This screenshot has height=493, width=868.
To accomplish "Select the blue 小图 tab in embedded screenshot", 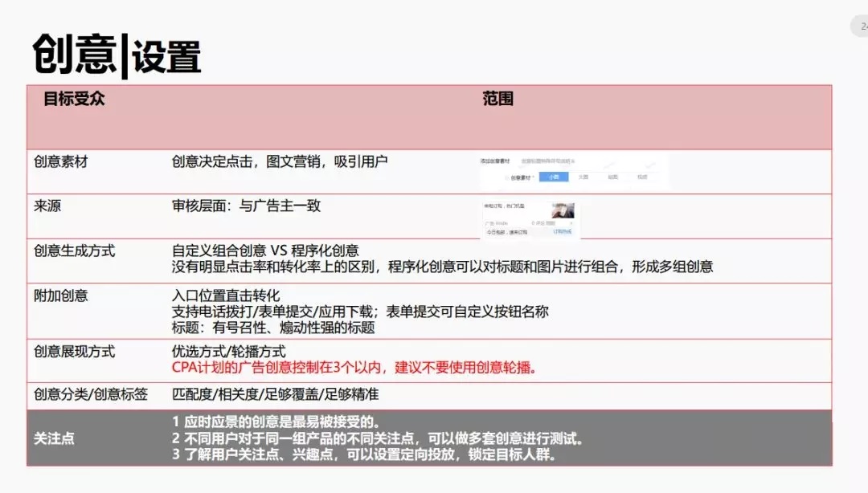I will (554, 177).
